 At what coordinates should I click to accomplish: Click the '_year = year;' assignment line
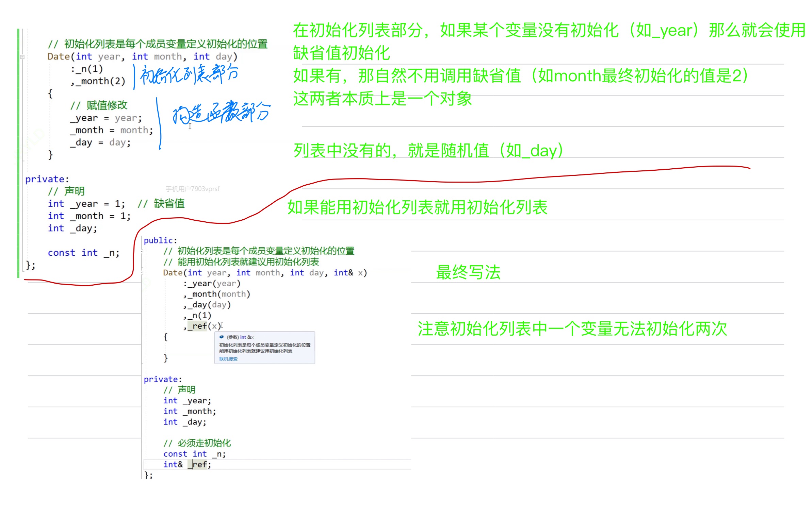pos(106,118)
